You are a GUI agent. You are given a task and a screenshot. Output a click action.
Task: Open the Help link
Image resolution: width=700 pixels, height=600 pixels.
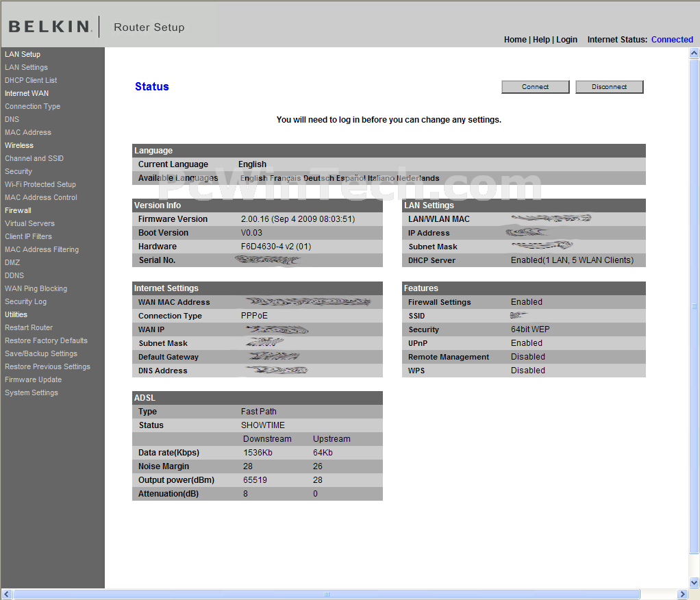[x=541, y=40]
